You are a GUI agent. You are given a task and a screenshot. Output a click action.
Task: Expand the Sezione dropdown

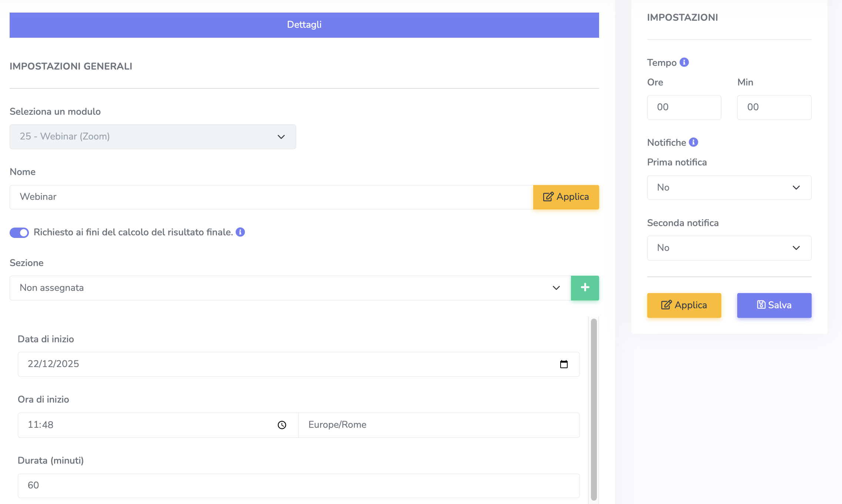pos(290,288)
